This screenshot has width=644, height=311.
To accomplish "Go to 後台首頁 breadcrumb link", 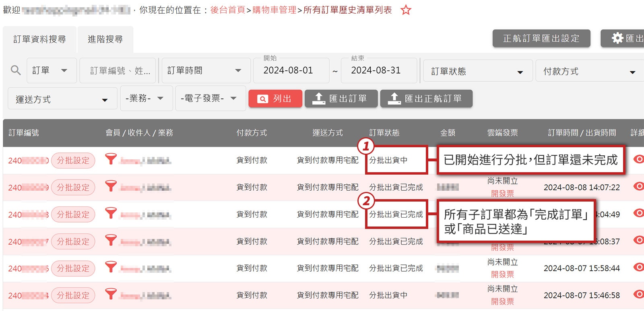I will 228,10.
